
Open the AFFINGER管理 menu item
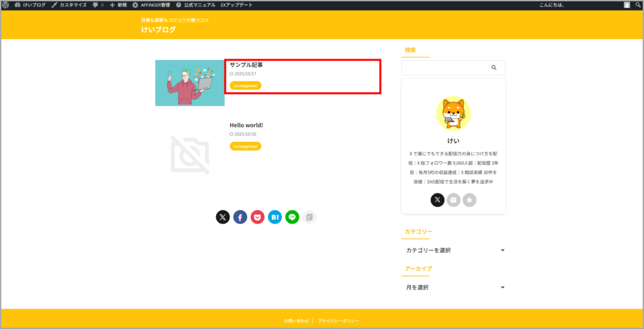coord(151,5)
